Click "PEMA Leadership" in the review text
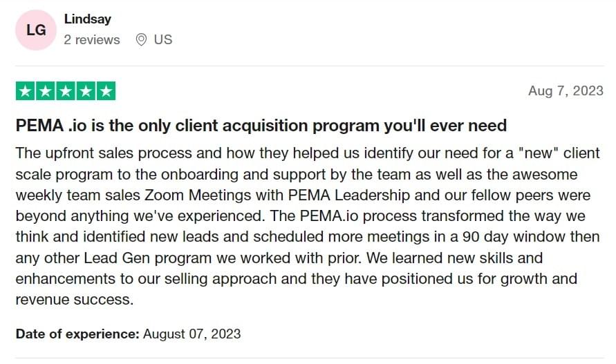This screenshot has height=364, width=616. 349,195
